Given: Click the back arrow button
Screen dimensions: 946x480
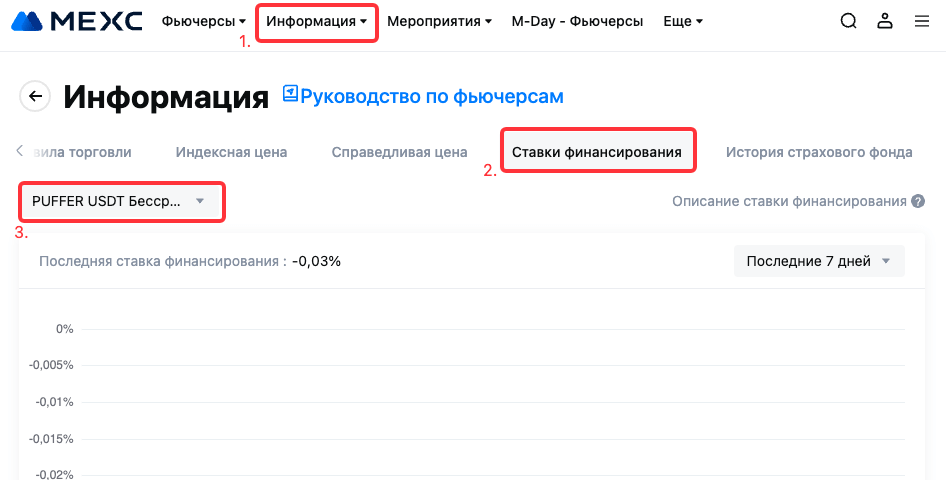Looking at the screenshot, I should pos(36,96).
